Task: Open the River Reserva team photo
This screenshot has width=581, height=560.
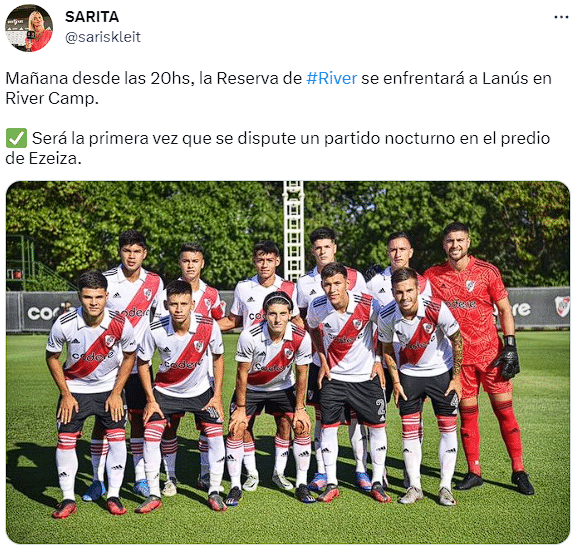Action: (288, 362)
